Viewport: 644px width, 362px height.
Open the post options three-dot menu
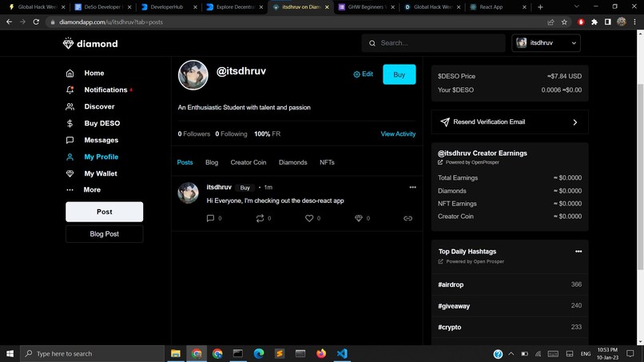(413, 187)
